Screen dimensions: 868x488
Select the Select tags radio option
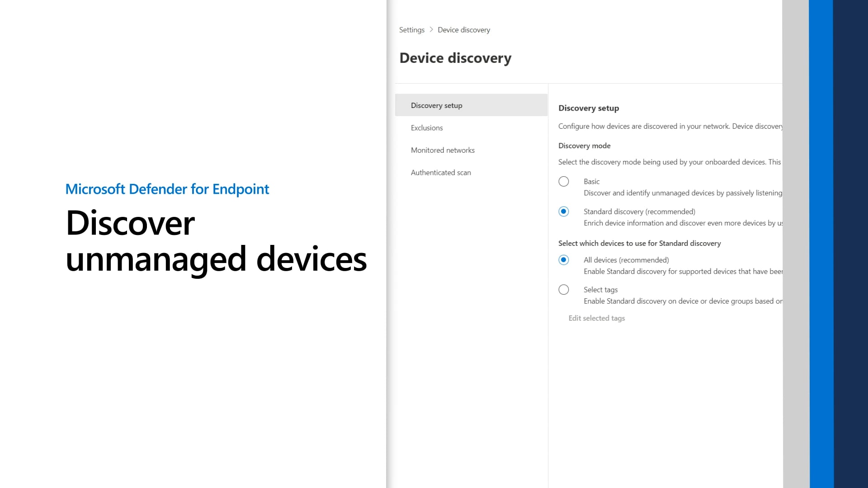pyautogui.click(x=563, y=290)
